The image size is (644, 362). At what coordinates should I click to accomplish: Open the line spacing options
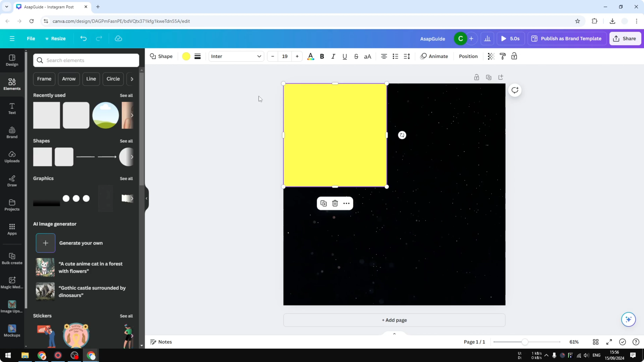[x=407, y=56]
